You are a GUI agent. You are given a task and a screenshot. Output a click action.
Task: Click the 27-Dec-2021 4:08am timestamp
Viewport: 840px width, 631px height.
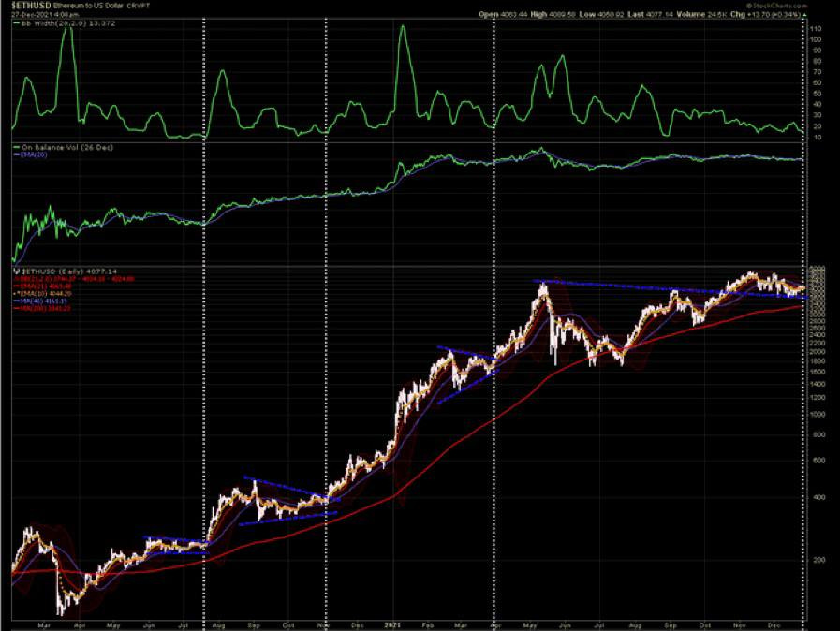coord(45,14)
